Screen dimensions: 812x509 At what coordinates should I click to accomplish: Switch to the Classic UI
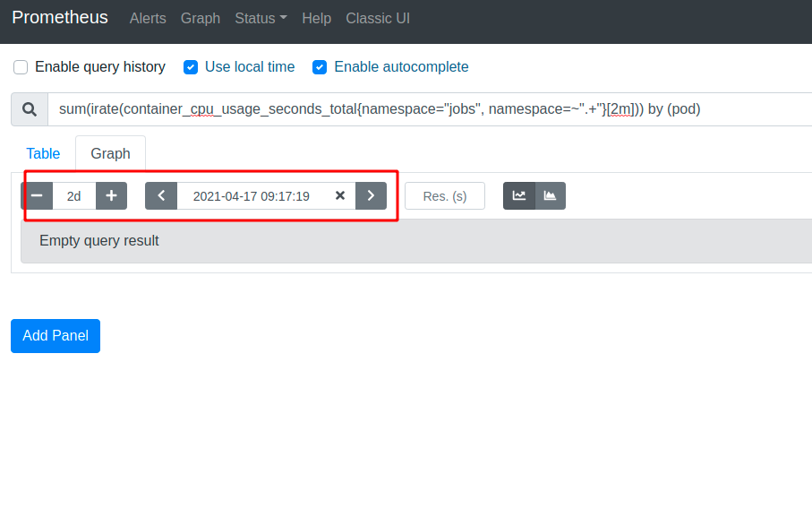378,19
